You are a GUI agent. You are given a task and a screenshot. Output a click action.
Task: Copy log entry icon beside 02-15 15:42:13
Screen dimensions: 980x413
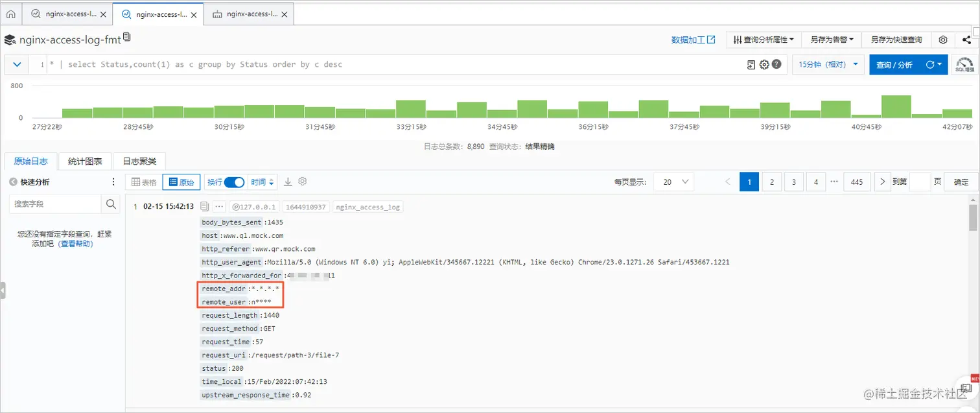(204, 207)
